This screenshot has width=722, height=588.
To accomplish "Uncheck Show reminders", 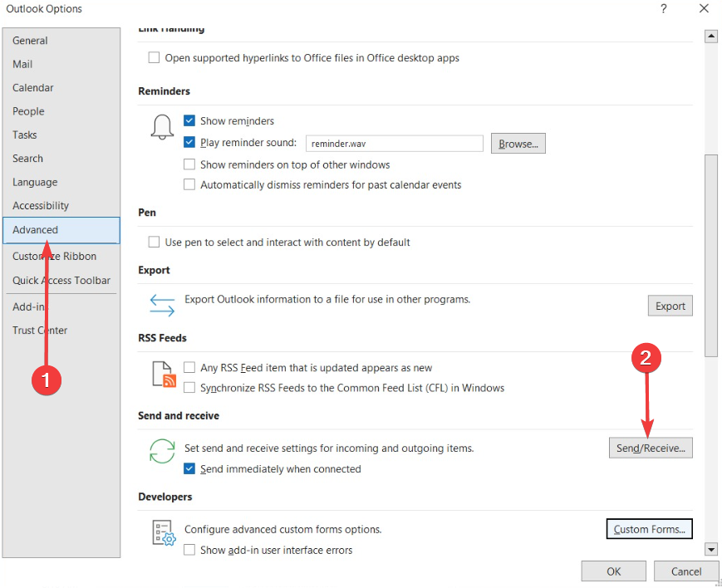I will tap(189, 120).
